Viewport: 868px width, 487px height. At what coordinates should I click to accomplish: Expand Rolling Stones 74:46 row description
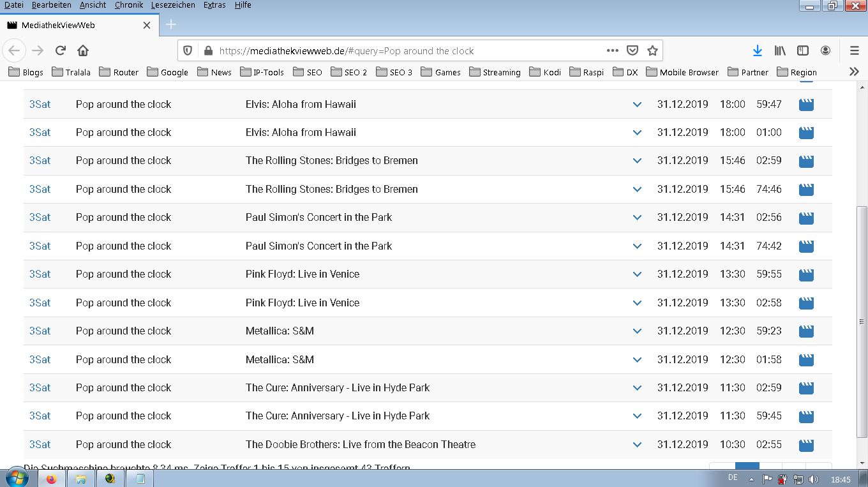[637, 190]
